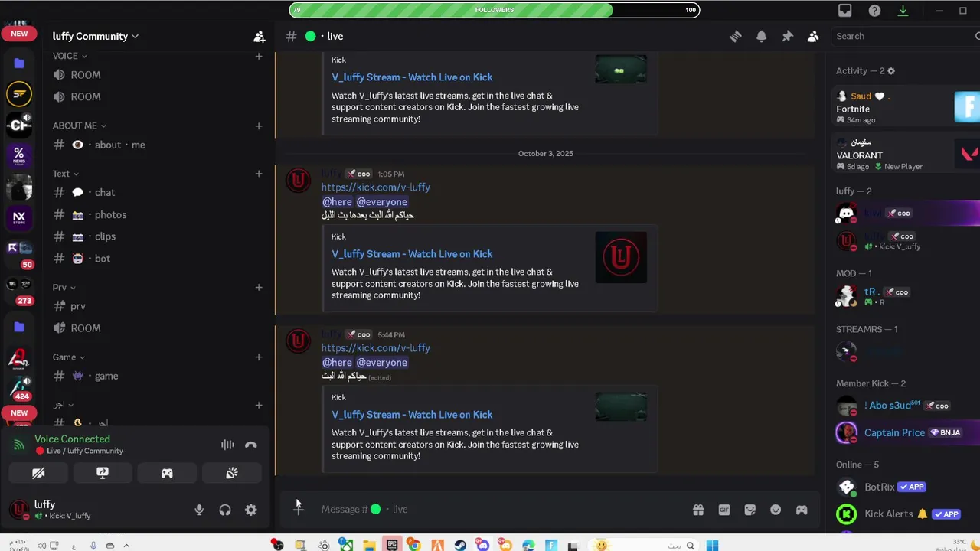
Task: Click Saud's Fortnite activity card
Action: coord(906,108)
